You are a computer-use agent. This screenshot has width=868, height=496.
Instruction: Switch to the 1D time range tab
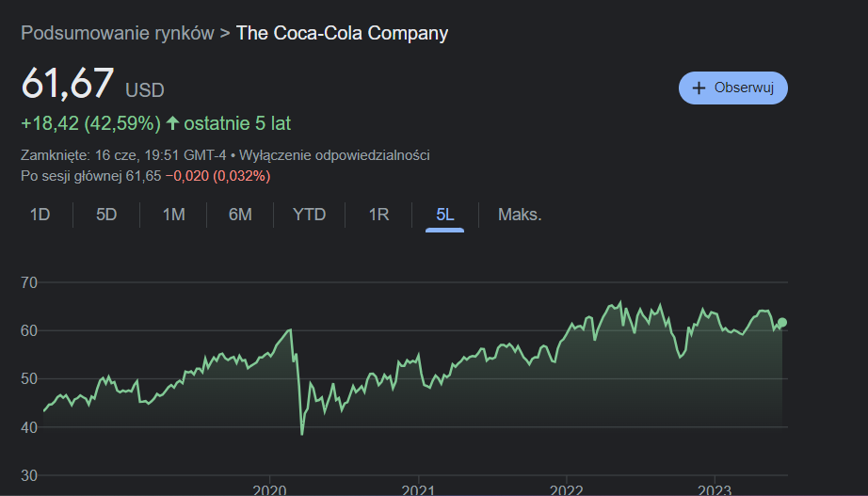tap(40, 215)
